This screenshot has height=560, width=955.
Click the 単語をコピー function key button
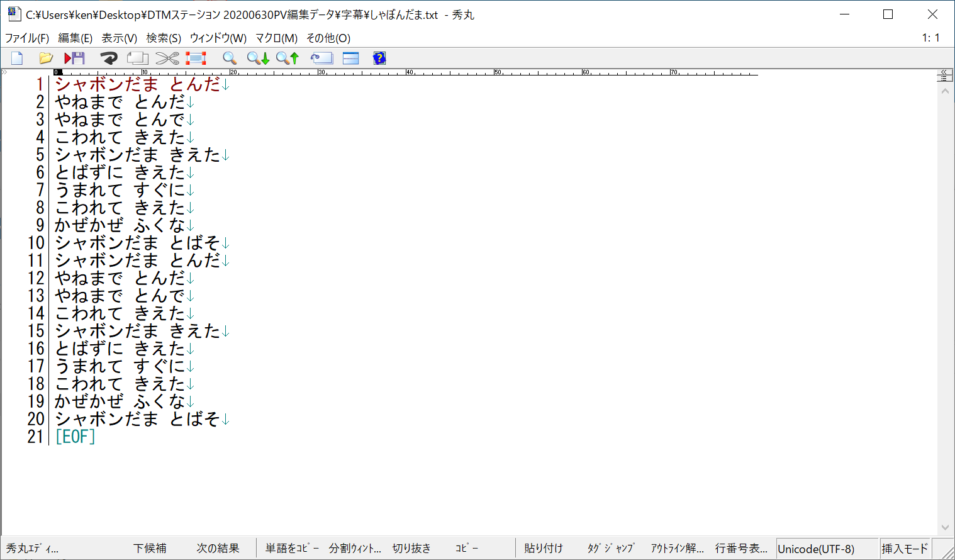pos(293,549)
